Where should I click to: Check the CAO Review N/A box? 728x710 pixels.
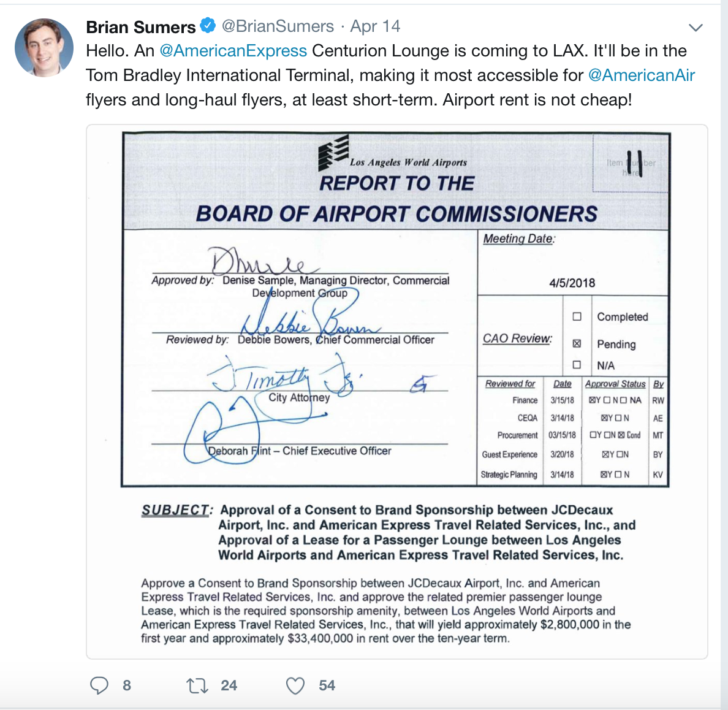tap(577, 365)
